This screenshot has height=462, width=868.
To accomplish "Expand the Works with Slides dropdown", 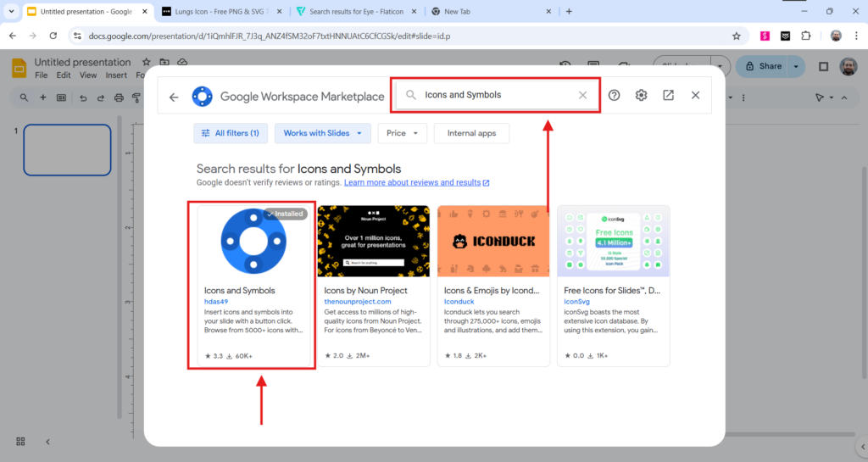I will pos(323,133).
